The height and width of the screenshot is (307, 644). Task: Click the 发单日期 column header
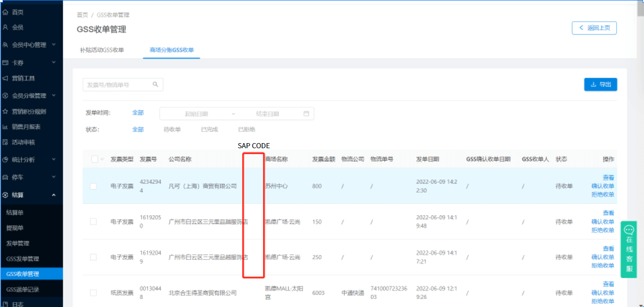pyautogui.click(x=428, y=159)
